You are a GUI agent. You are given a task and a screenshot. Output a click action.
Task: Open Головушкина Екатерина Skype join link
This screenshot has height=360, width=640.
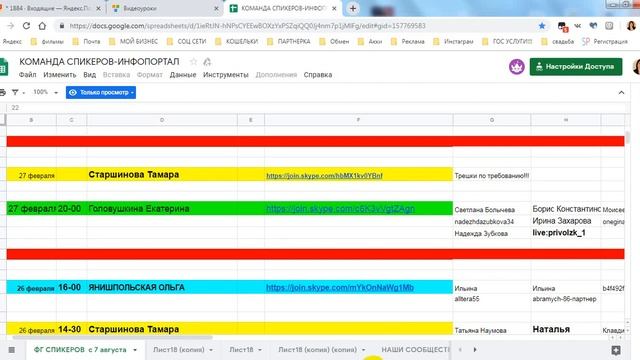[x=340, y=209]
